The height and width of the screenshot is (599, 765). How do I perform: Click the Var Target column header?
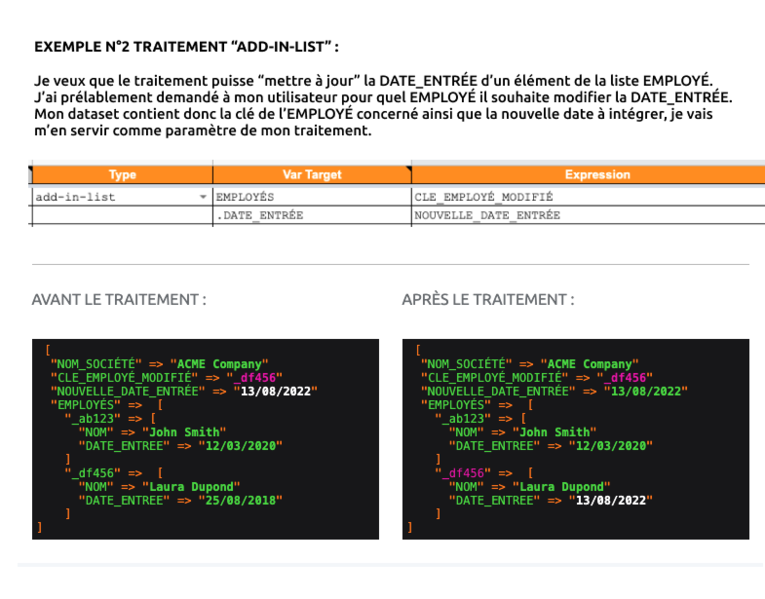(x=312, y=175)
